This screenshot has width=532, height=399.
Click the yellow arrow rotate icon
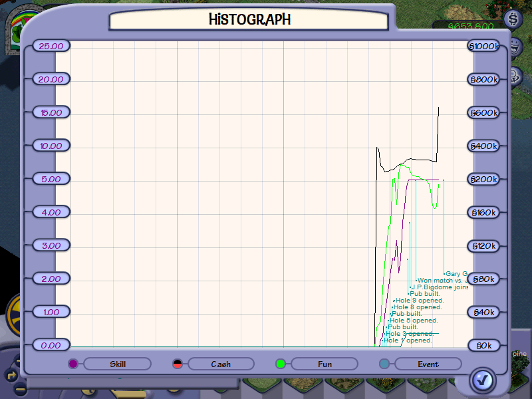point(12,375)
